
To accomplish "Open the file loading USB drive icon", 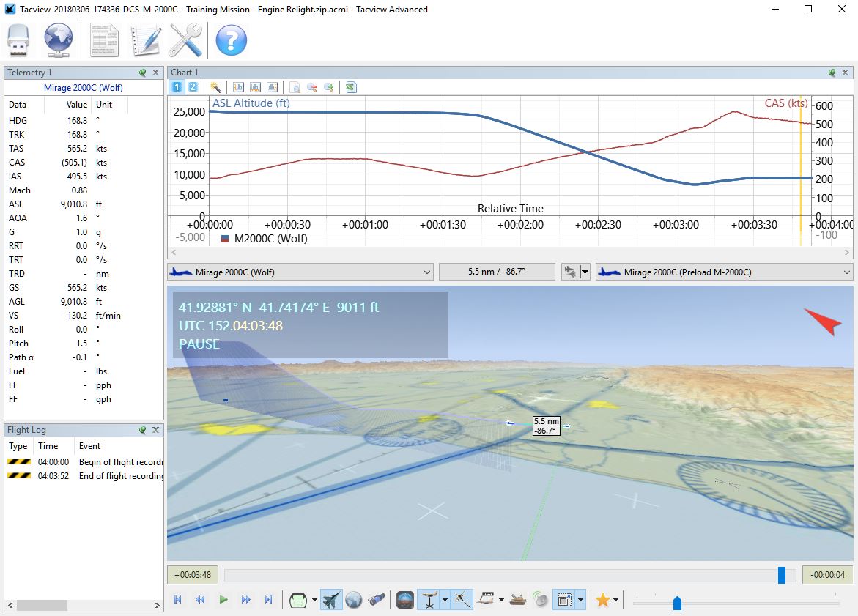I will [18, 40].
